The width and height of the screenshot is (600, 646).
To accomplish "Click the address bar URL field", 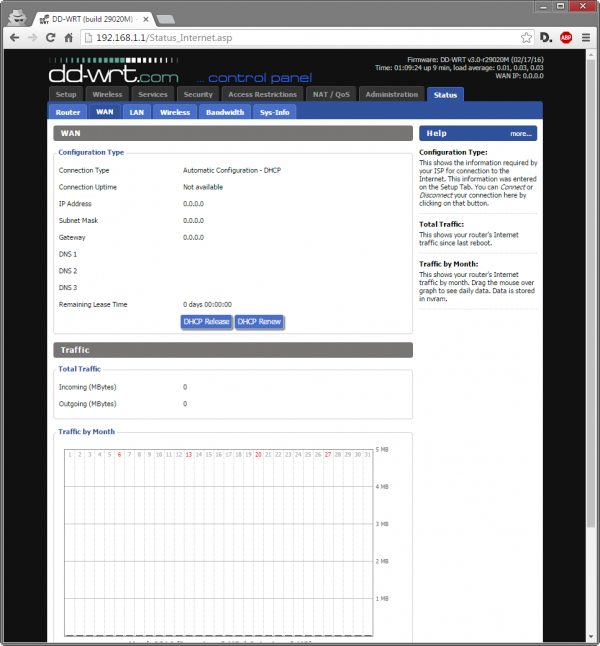I will (300, 37).
